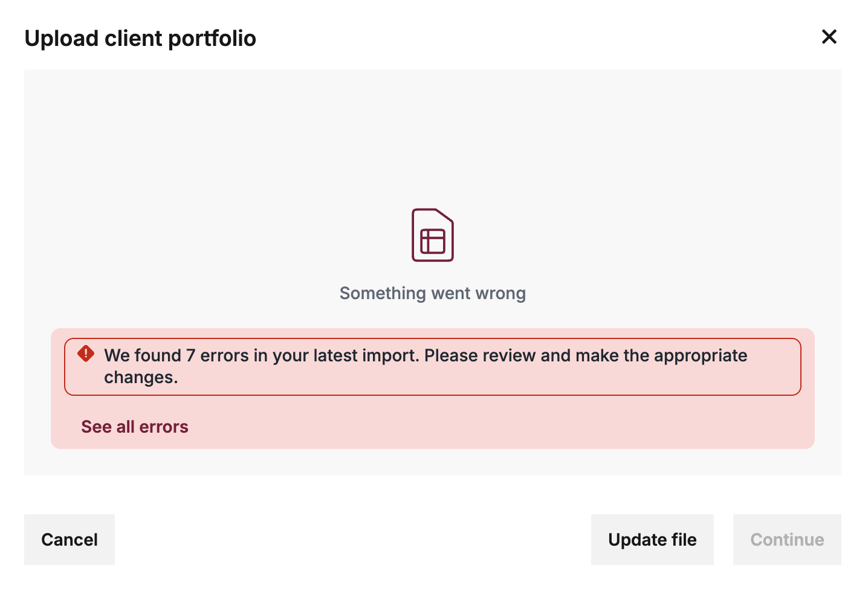Select the maroon table document icon

point(433,235)
